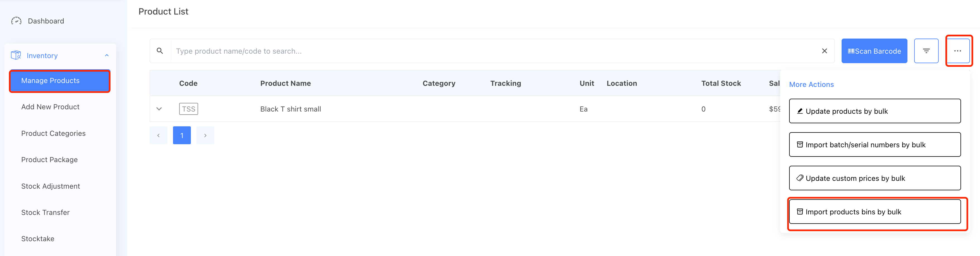Viewport: 980px width, 256px height.
Task: Click the search magnifier icon
Action: pos(160,51)
